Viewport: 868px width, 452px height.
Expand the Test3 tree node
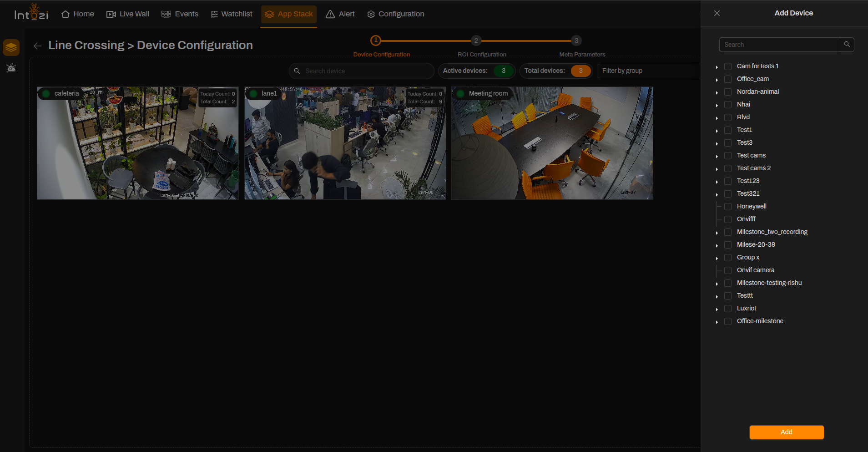(x=717, y=143)
